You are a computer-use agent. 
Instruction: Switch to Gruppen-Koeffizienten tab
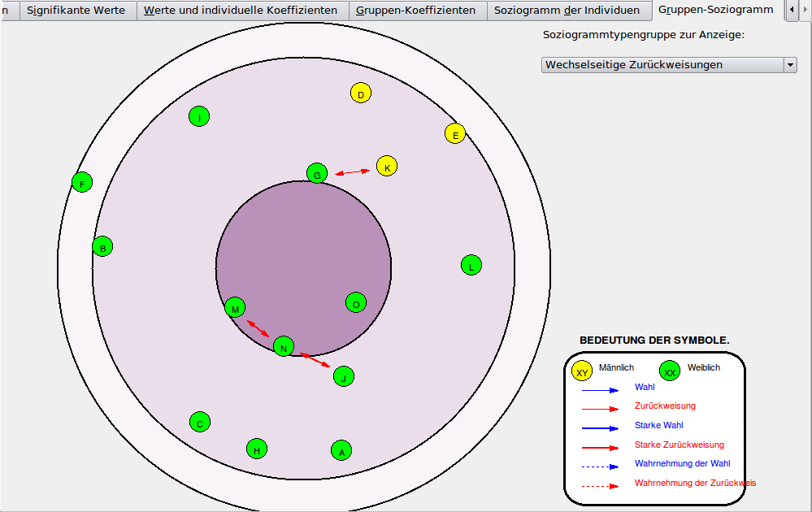(x=415, y=11)
